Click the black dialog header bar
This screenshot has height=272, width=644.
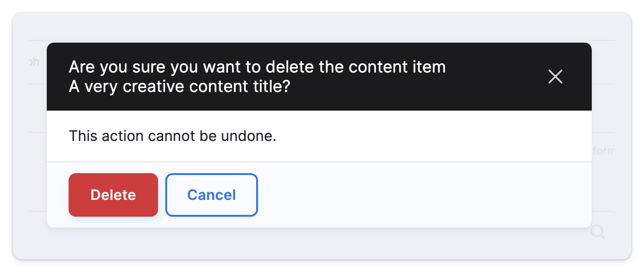[319, 77]
